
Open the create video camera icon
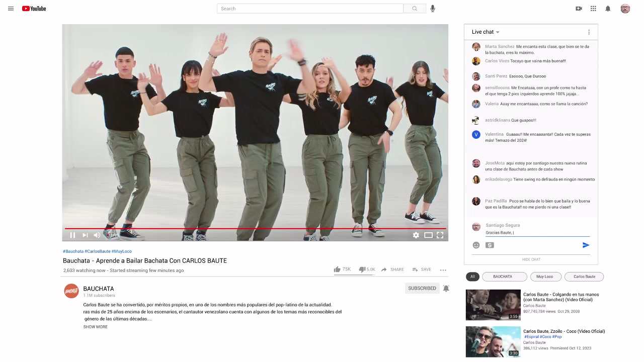pos(579,9)
